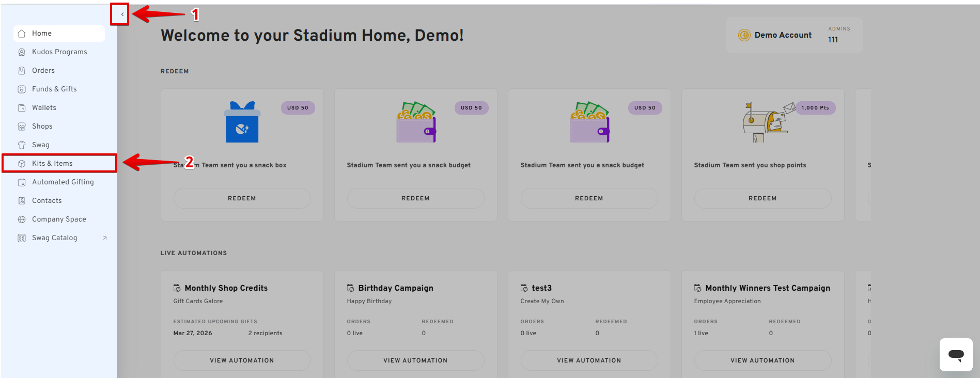Go to Funds & Gifts
Screen dimensions: 980x378
tap(54, 89)
